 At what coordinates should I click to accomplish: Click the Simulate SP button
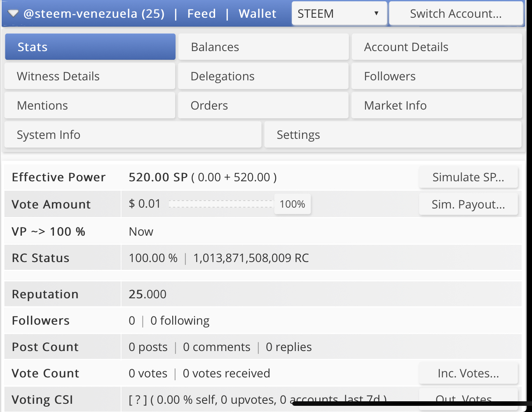tap(469, 177)
